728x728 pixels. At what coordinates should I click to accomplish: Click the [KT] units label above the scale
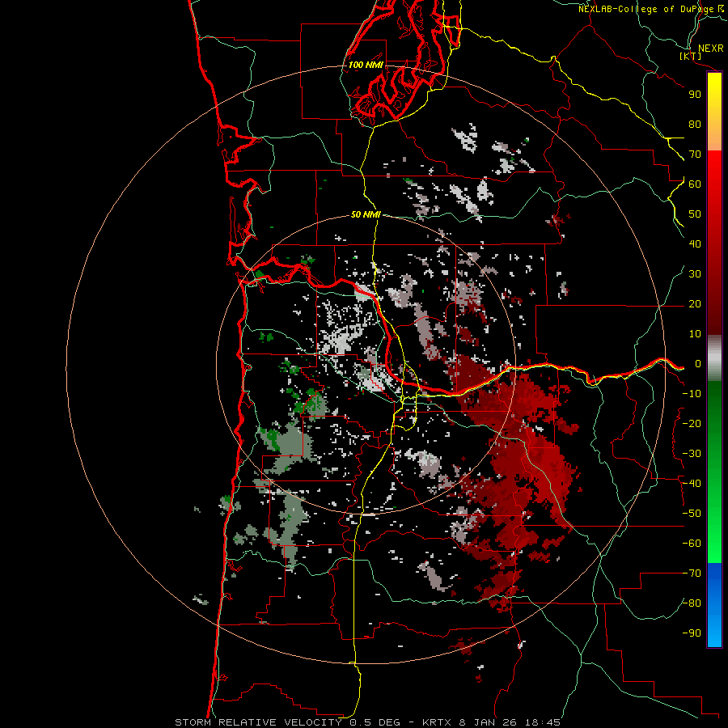click(x=691, y=57)
